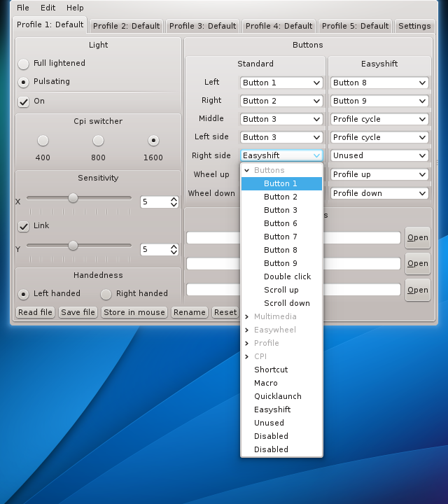Choose the 800 cpi radio button
This screenshot has width=448, height=504.
pyautogui.click(x=98, y=141)
